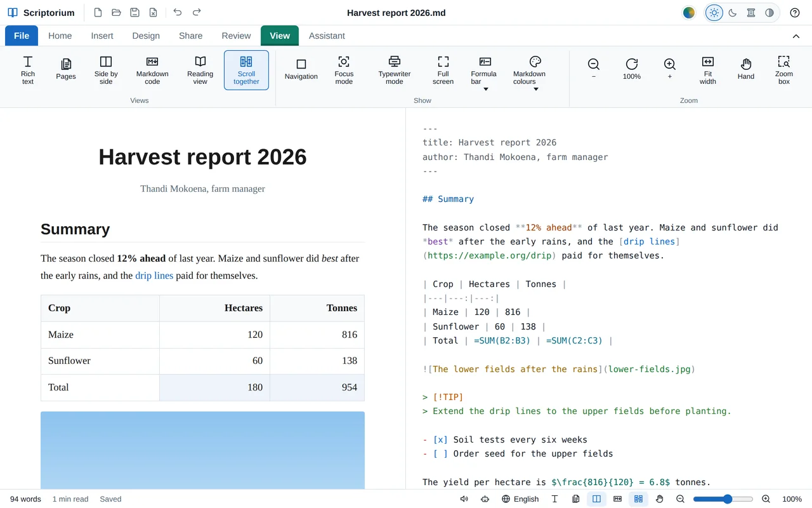Image resolution: width=812 pixels, height=508 pixels.
Task: Switch to the dark moon theme
Action: tap(733, 13)
